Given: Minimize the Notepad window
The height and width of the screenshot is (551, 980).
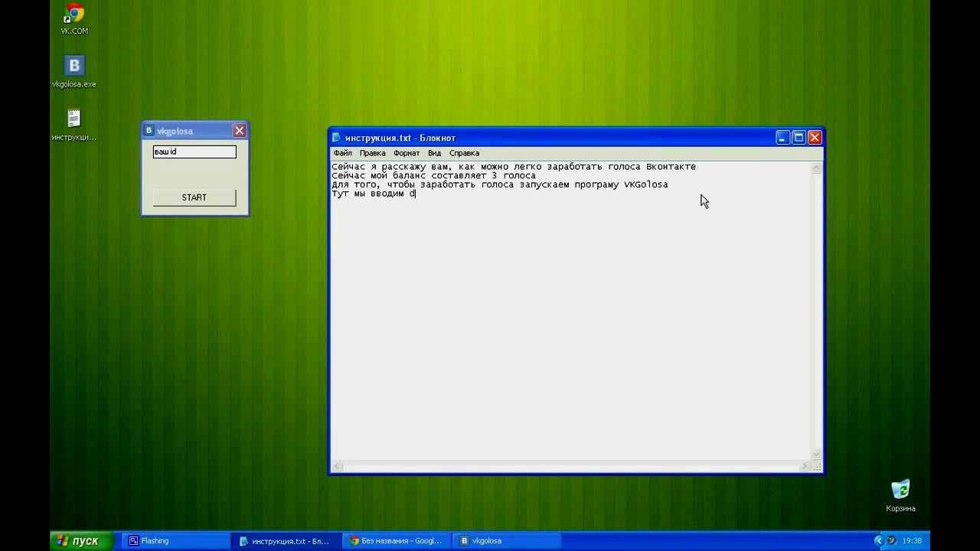Looking at the screenshot, I should [x=782, y=138].
